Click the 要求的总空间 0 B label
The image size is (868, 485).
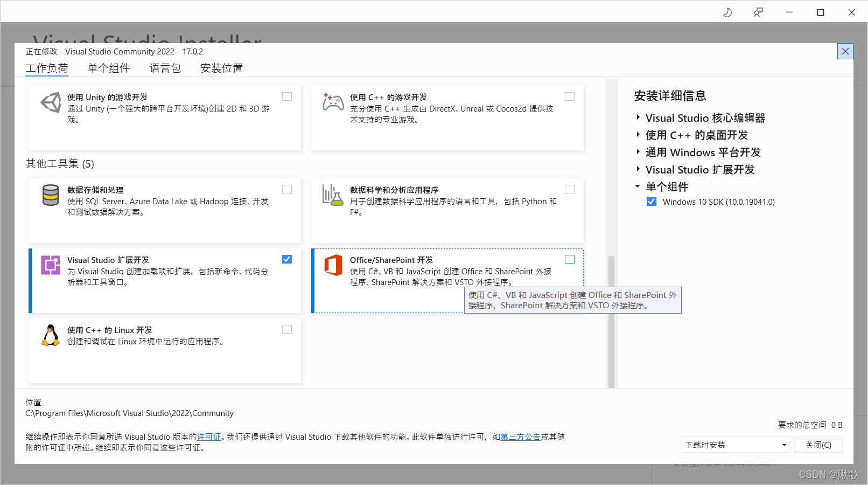click(x=810, y=425)
